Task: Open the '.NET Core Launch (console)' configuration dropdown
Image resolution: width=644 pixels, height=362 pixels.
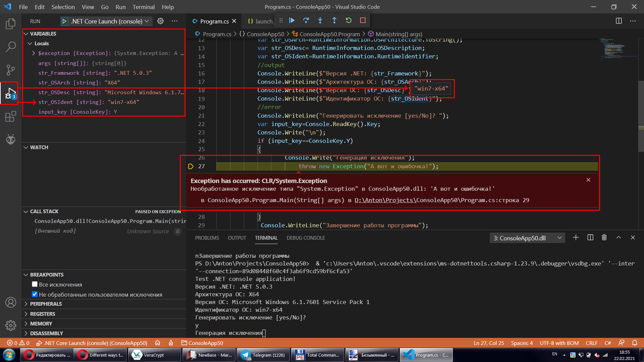Action: tap(147, 21)
